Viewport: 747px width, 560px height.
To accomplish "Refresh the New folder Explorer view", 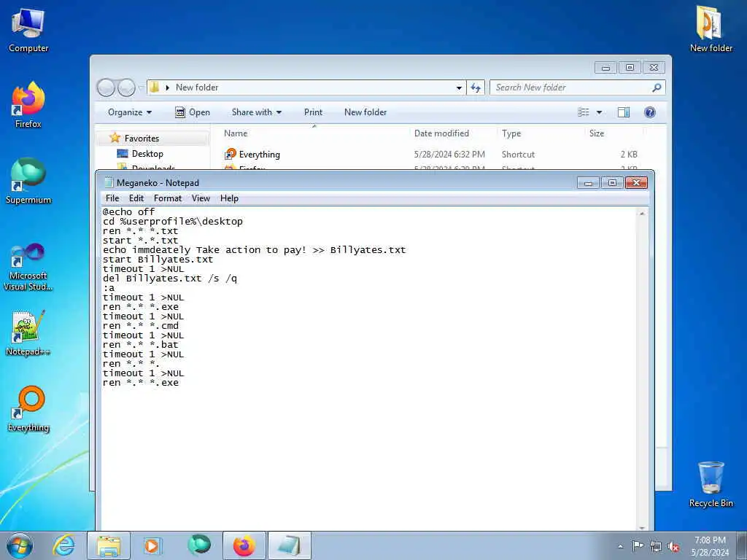I will coord(476,87).
